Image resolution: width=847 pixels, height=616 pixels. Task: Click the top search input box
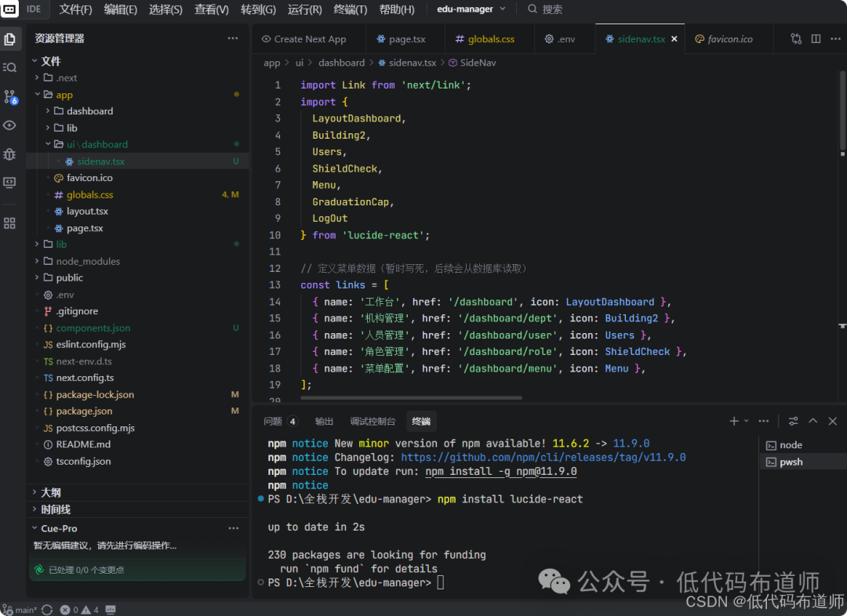point(552,9)
